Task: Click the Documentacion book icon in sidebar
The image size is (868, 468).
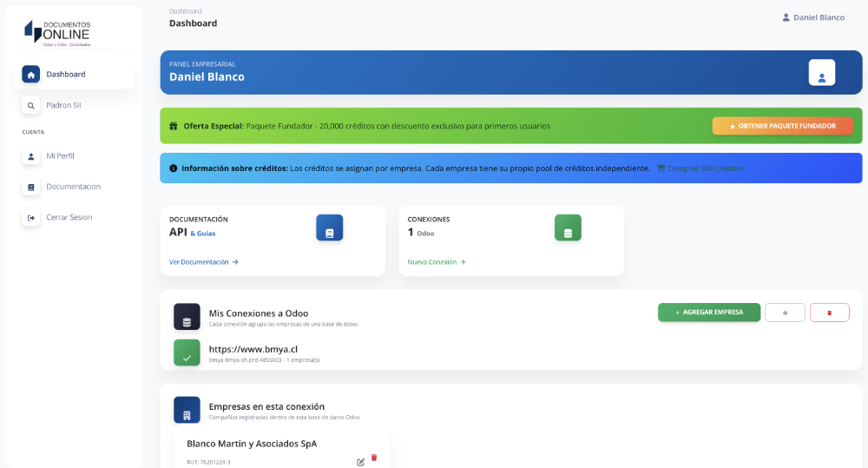Action: pos(31,187)
